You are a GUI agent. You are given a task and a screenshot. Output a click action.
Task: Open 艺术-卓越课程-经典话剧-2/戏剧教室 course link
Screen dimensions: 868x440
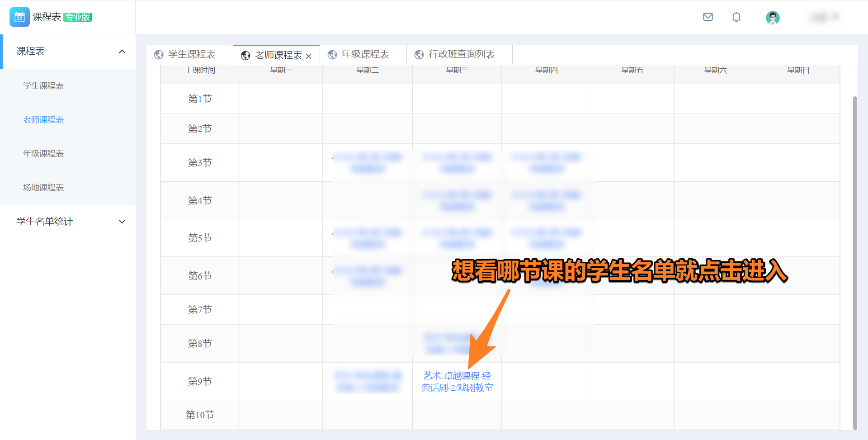457,382
